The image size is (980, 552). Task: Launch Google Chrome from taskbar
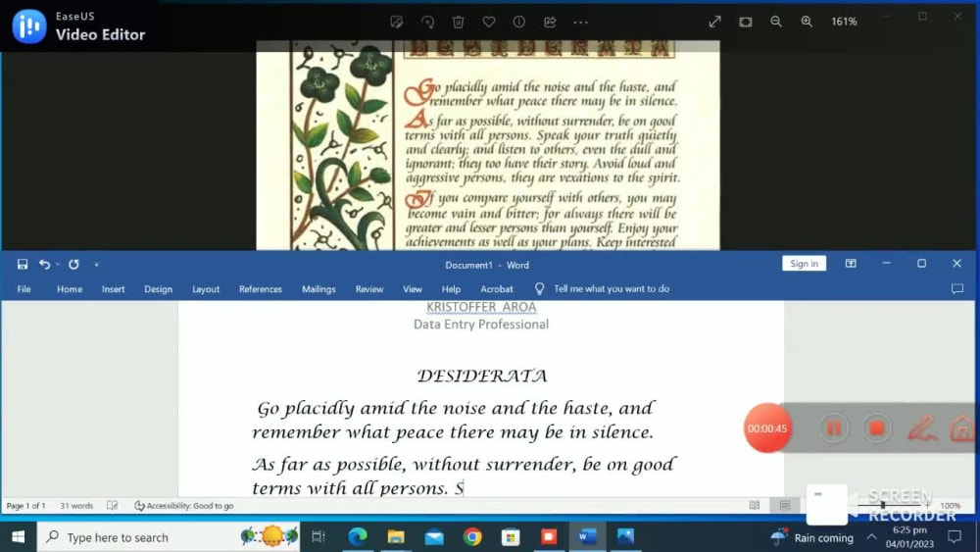point(472,537)
